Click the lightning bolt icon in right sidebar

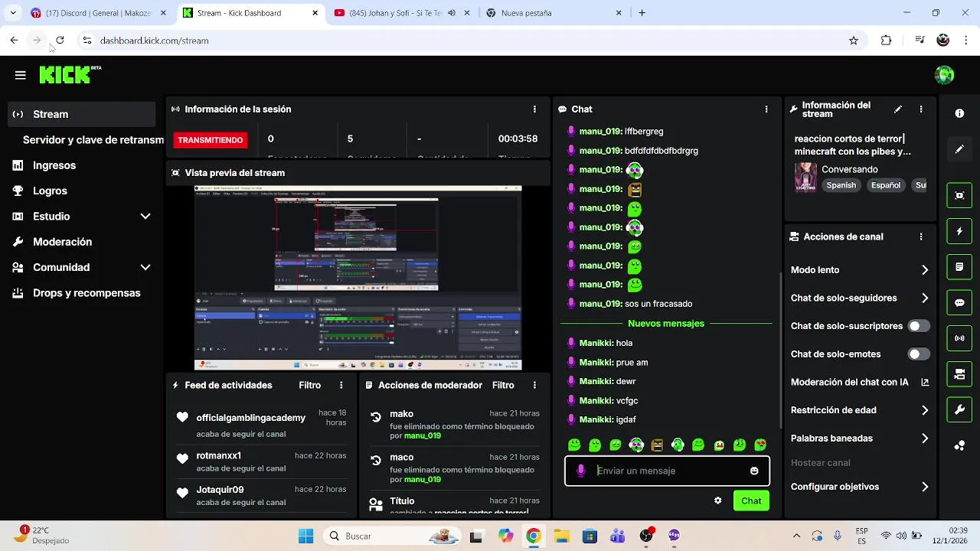(959, 231)
